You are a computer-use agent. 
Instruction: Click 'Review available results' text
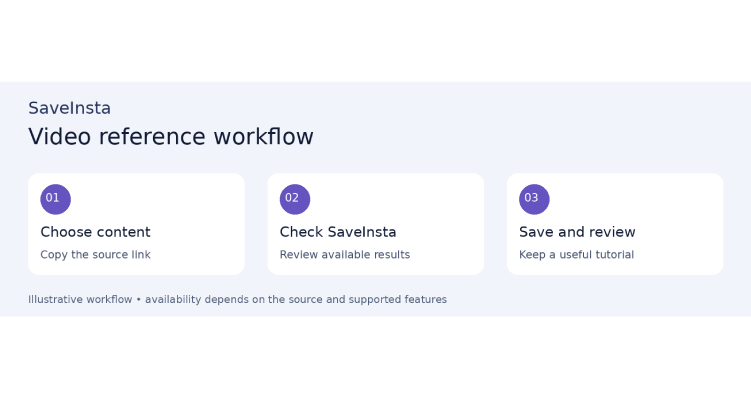pyautogui.click(x=345, y=255)
